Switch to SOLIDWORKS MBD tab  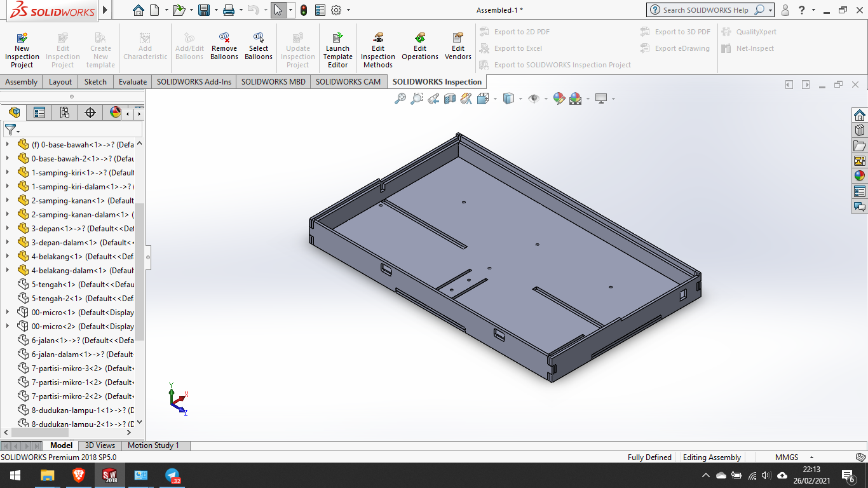tap(273, 81)
